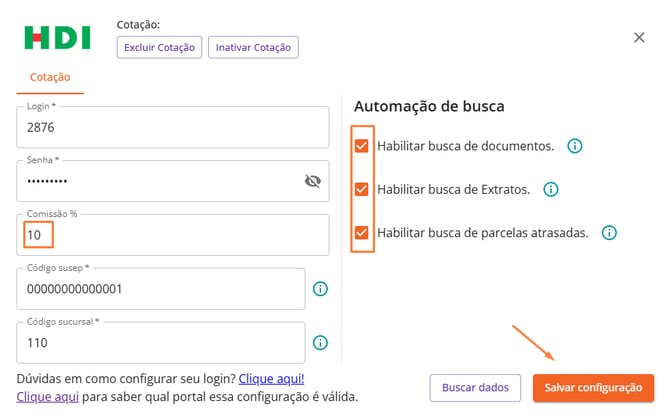Click into the Comissão % field

pos(172,235)
